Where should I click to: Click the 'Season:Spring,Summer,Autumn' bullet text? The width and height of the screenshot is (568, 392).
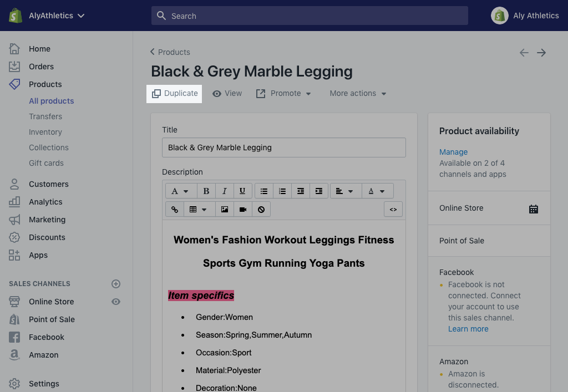(253, 335)
